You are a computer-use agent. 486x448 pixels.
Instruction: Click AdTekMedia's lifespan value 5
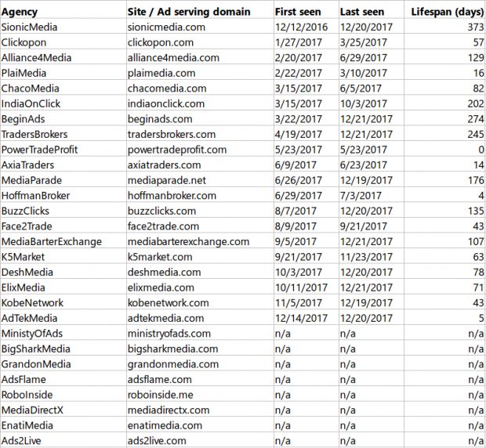point(444,318)
